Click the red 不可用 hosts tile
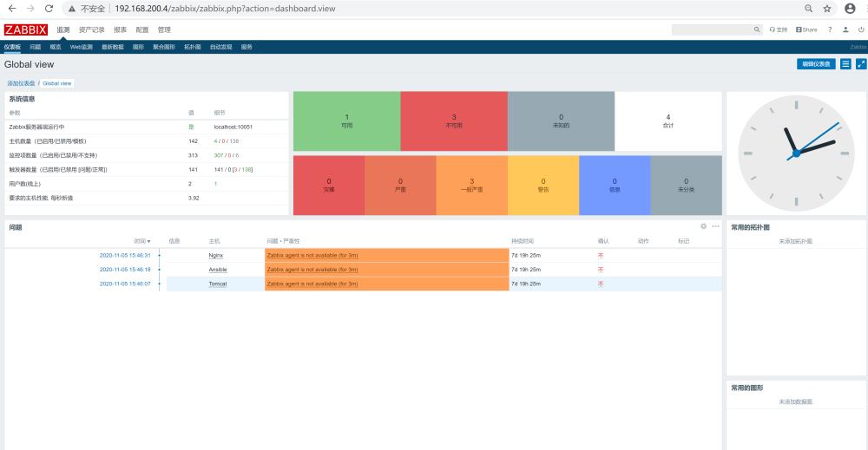Viewport: 868px width, 450px height. click(453, 121)
